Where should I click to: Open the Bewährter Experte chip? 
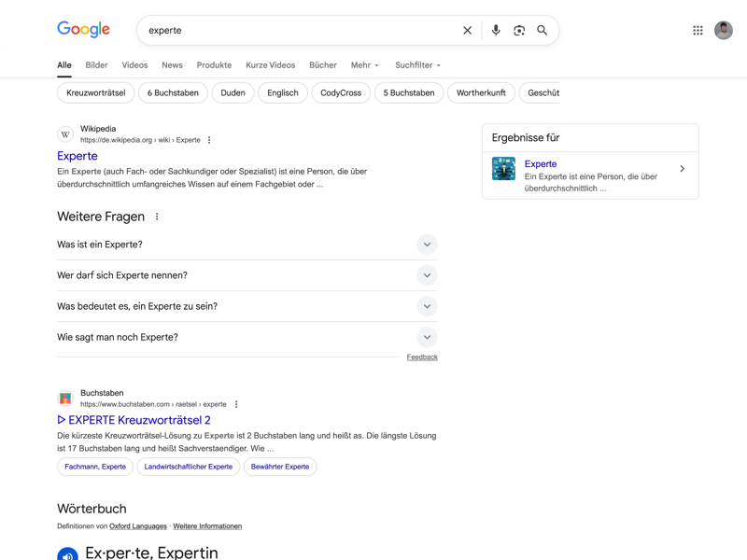[280, 467]
